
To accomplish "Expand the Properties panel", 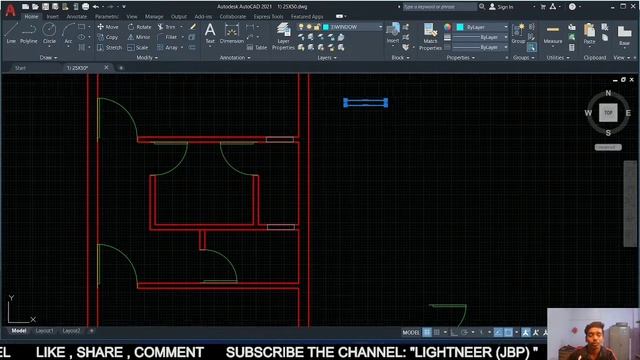I will point(461,58).
